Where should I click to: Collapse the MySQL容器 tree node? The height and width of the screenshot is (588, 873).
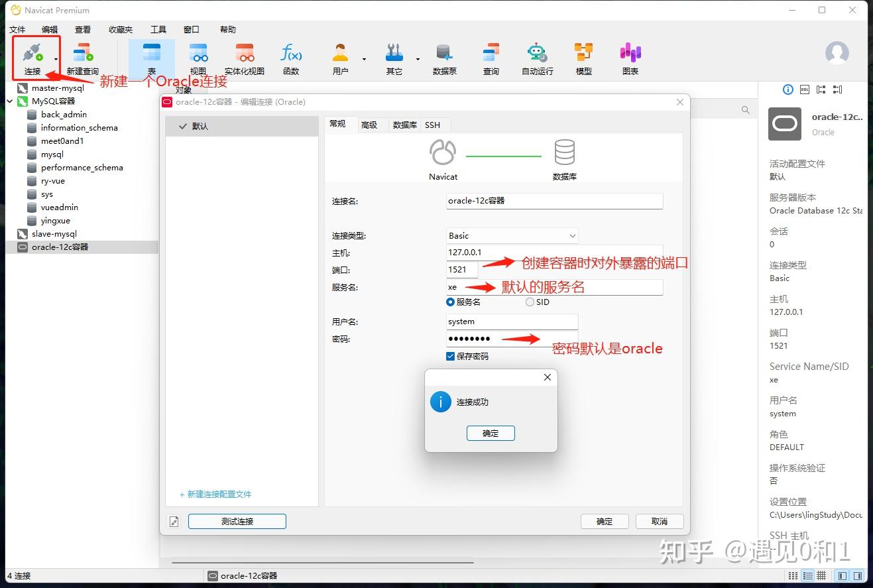[x=9, y=101]
